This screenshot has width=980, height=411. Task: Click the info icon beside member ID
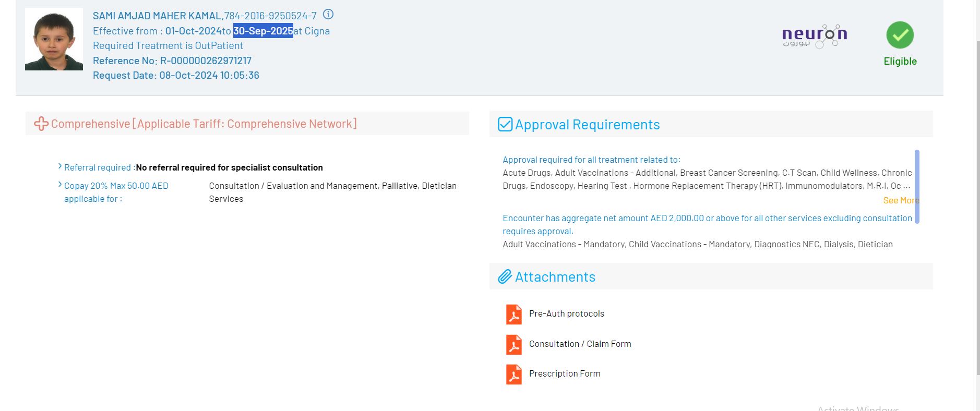328,15
